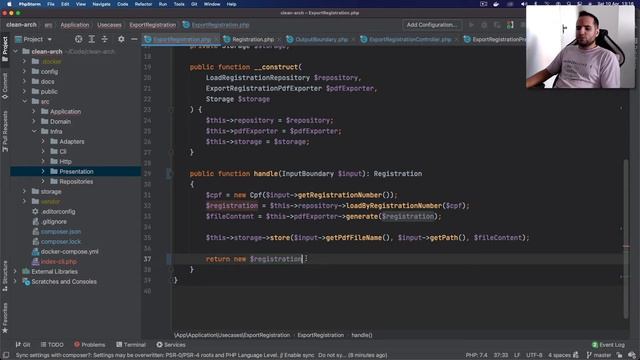Open the Project sidebar vertical tab

coord(5,48)
